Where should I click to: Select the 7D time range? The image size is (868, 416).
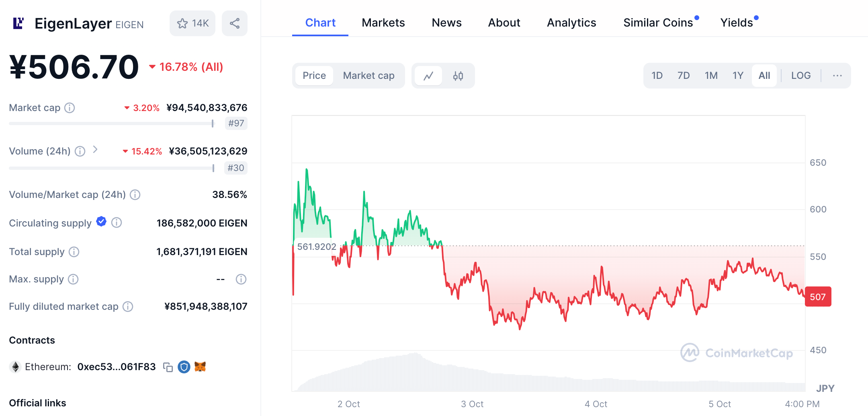[x=684, y=76]
